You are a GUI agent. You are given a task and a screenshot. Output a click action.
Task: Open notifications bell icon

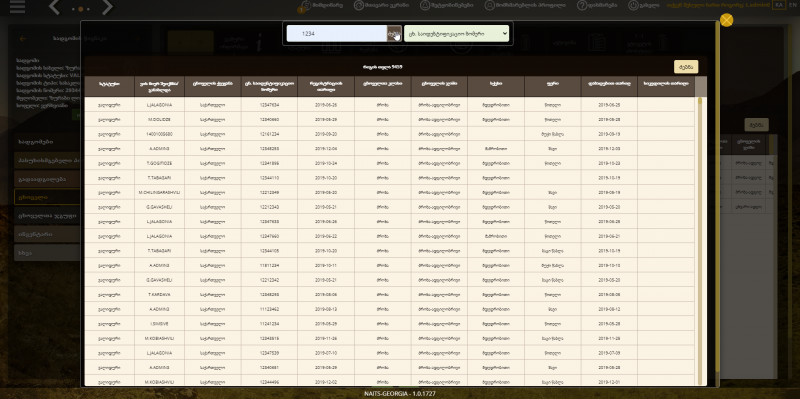(x=424, y=5)
